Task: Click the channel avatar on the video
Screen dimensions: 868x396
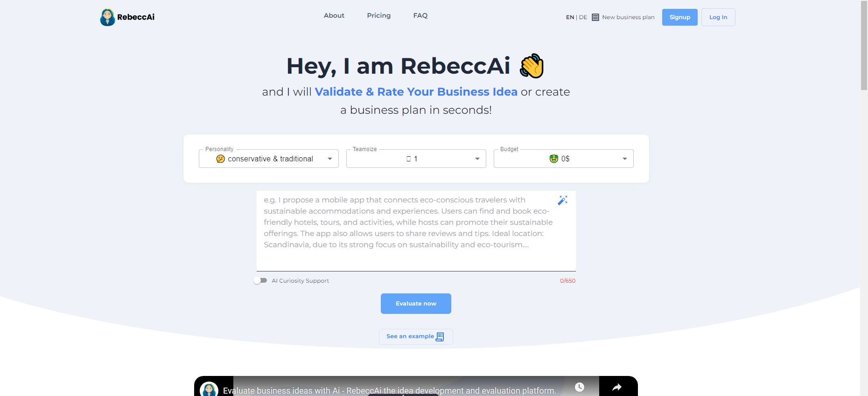Action: [x=209, y=389]
